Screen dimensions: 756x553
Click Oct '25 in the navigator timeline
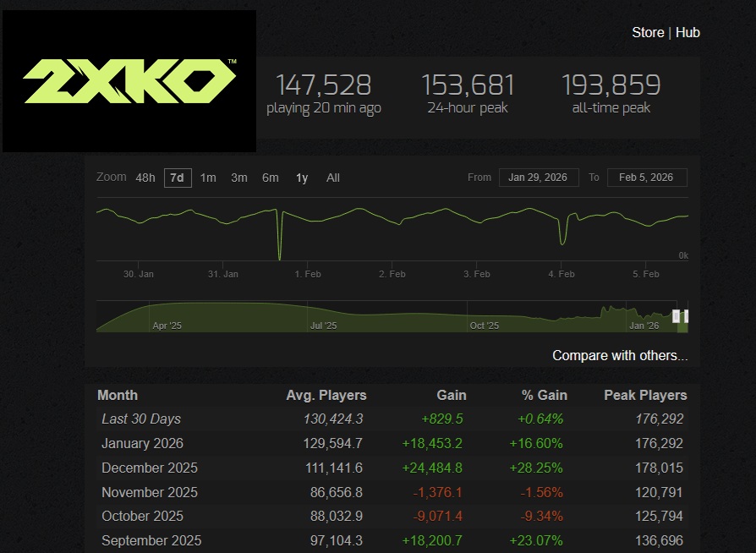point(484,326)
